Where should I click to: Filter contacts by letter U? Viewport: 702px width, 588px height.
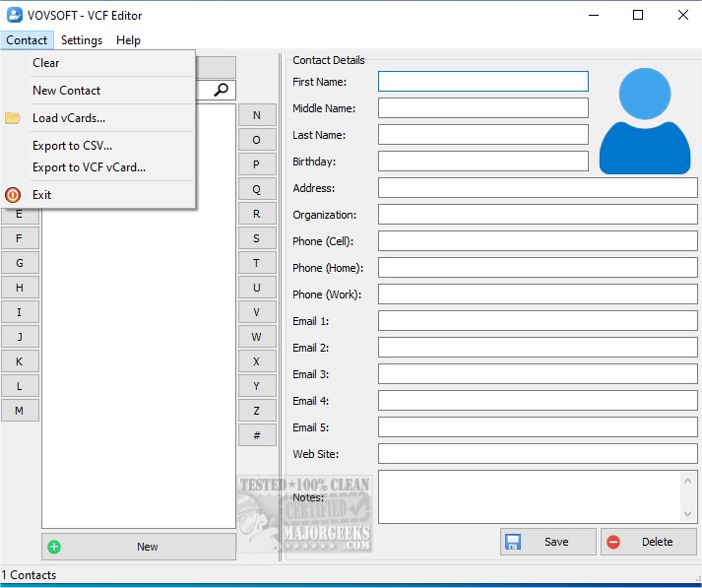point(257,288)
